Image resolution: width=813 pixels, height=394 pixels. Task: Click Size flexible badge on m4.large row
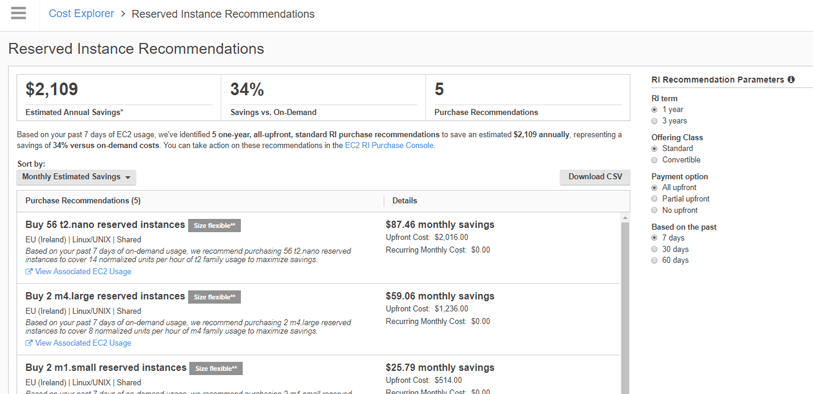tap(214, 297)
